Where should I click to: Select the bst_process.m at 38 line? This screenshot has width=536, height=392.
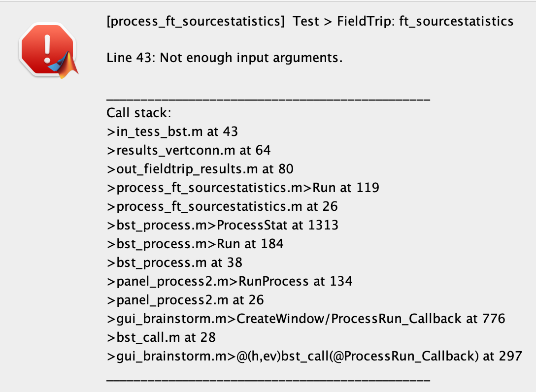174,262
